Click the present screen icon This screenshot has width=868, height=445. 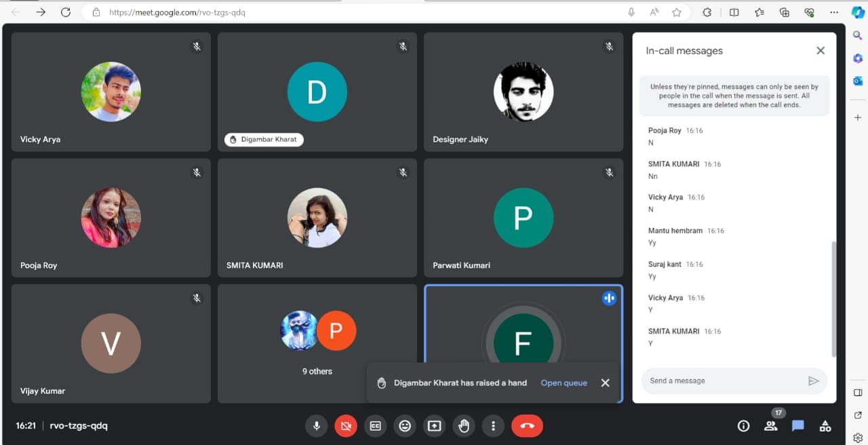point(434,426)
